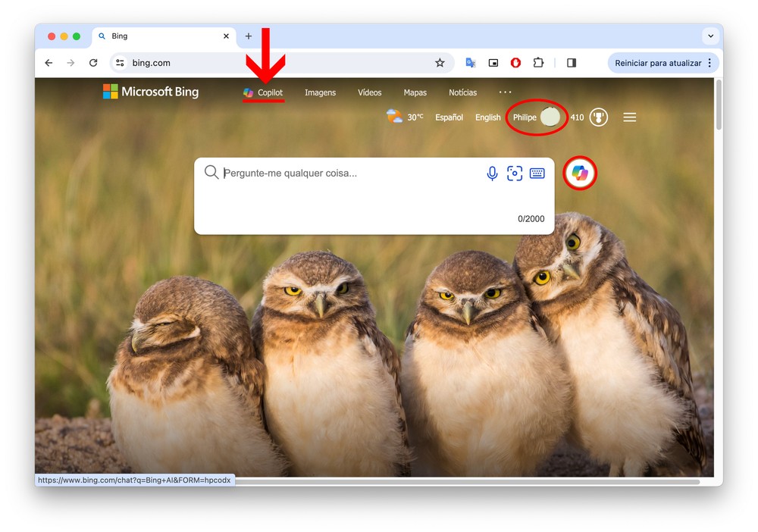This screenshot has height=532, width=758.
Task: Expand the more options ellipsis in Bing nav
Action: pos(505,92)
